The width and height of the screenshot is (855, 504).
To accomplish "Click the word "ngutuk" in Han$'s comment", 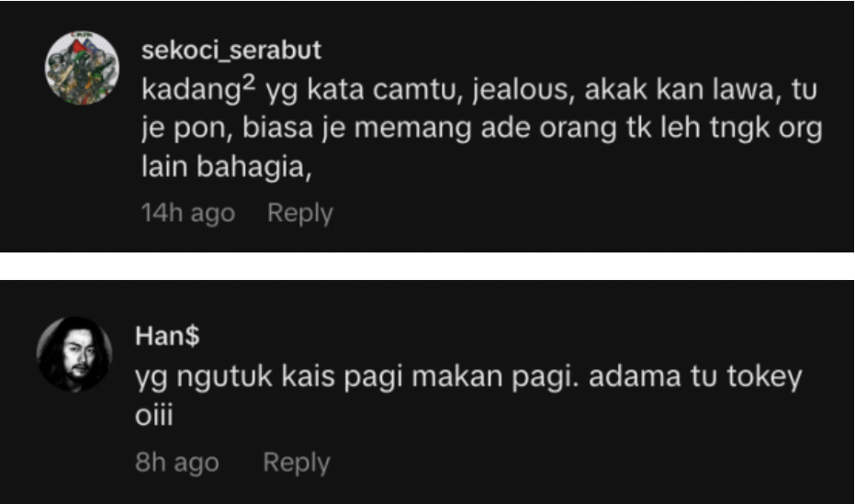I will (224, 376).
